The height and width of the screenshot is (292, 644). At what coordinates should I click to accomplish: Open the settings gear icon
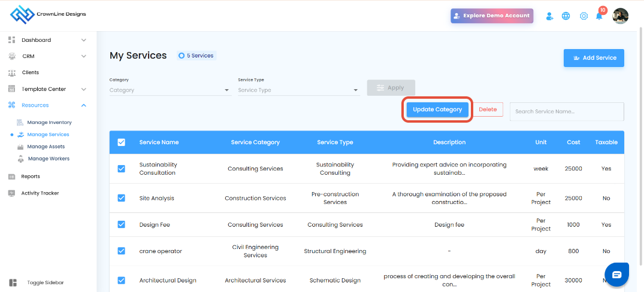coord(583,16)
